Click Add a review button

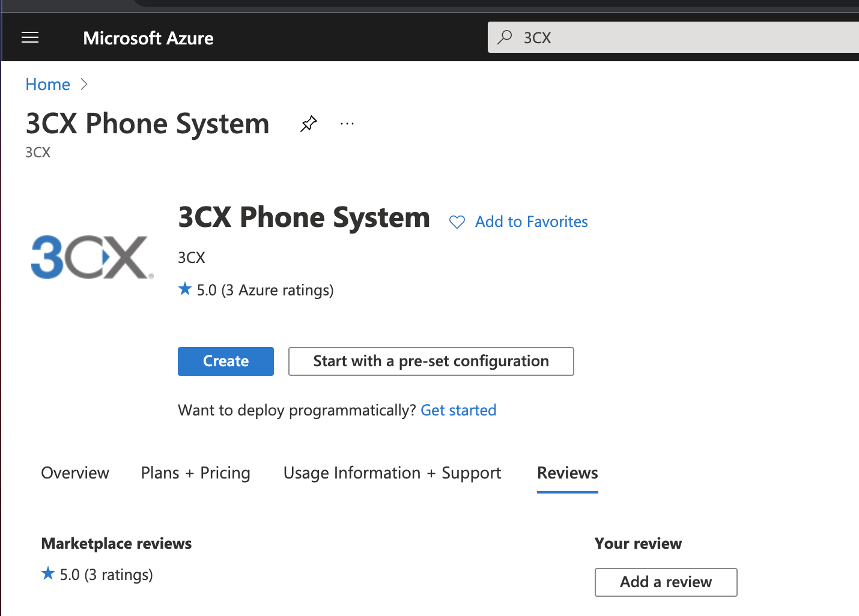pyautogui.click(x=666, y=582)
